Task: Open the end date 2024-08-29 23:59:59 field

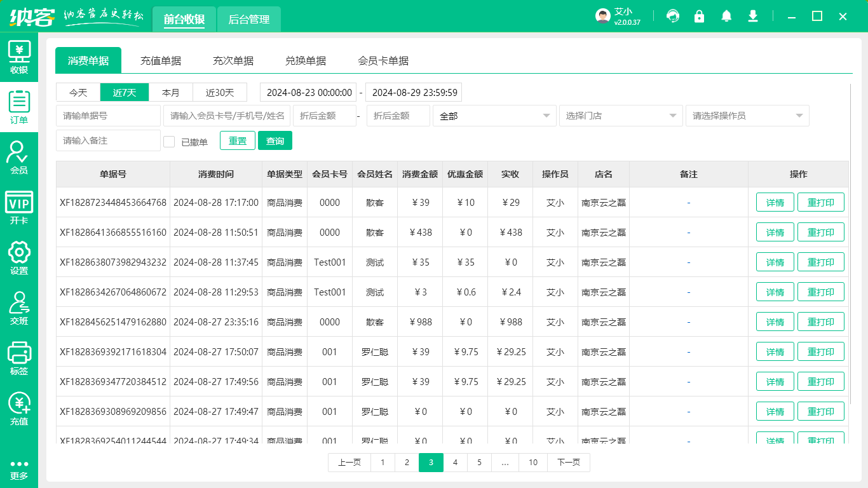Action: [x=414, y=92]
